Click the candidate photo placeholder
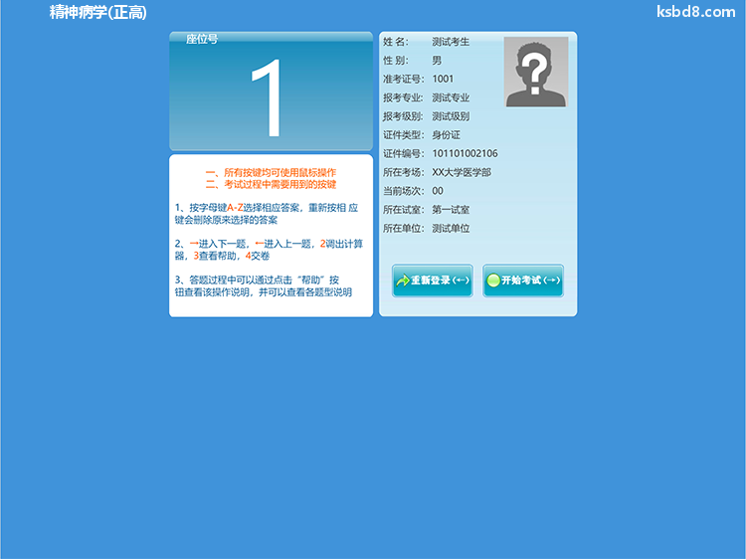746x560 pixels. [x=536, y=72]
